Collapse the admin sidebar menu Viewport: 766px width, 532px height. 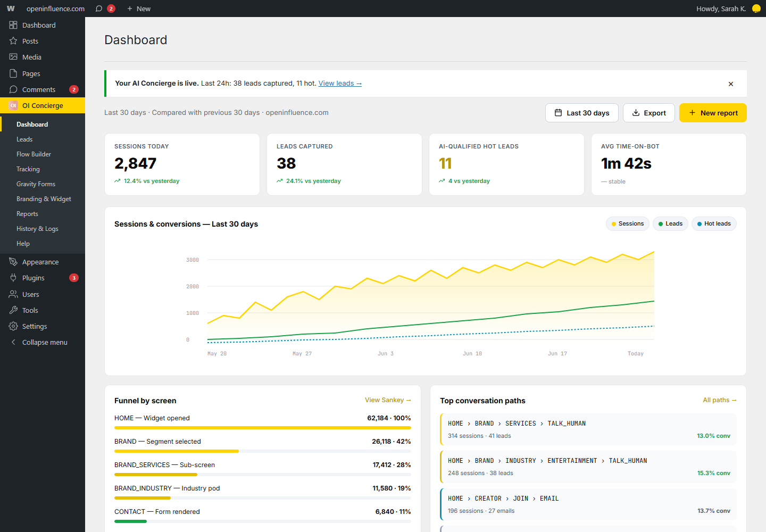[x=43, y=342]
